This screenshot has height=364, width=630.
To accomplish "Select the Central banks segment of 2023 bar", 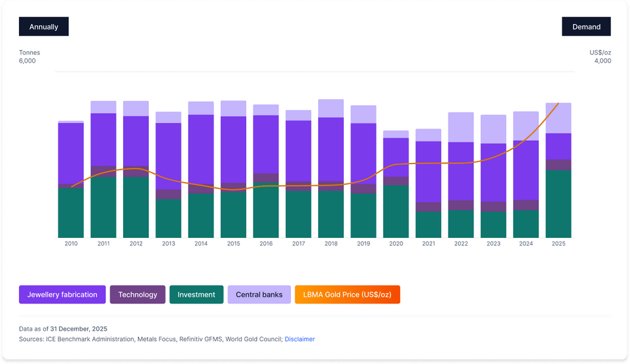I will tap(493, 129).
